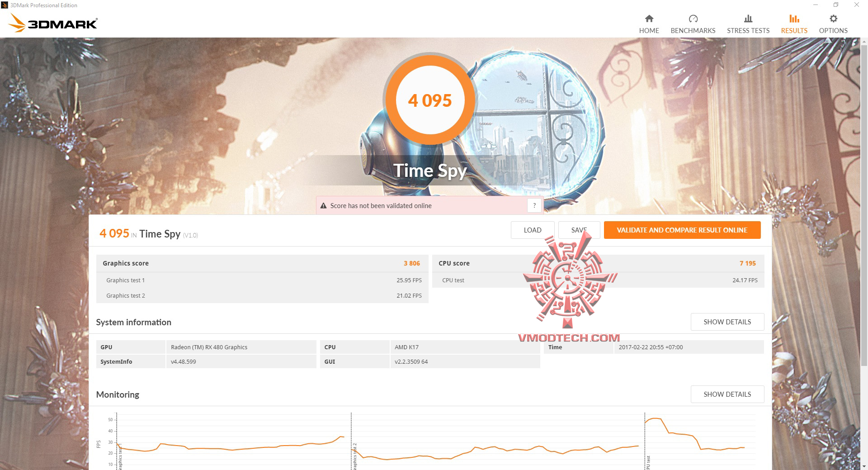Restore down the 3DMark window
This screenshot has width=868, height=470.
tap(836, 5)
